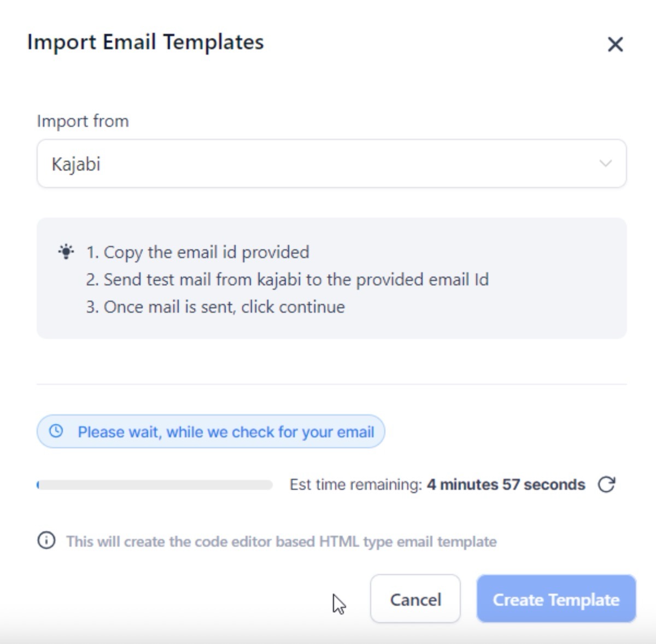
Task: Click the '4 minutes 57 seconds' countdown
Action: 506,484
